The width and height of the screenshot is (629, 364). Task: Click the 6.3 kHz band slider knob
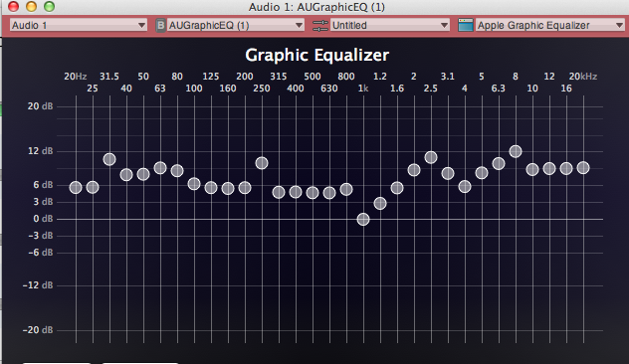499,163
